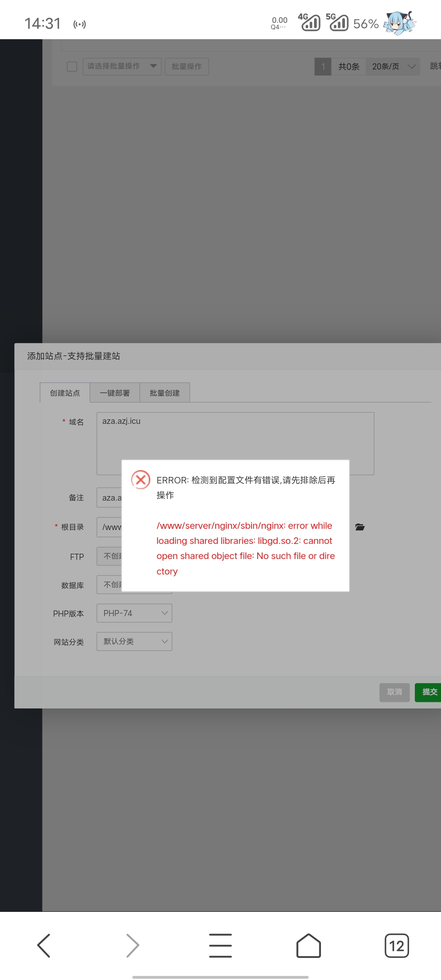Open the 20条/页 page size dropdown
The width and height of the screenshot is (441, 980).
point(393,67)
